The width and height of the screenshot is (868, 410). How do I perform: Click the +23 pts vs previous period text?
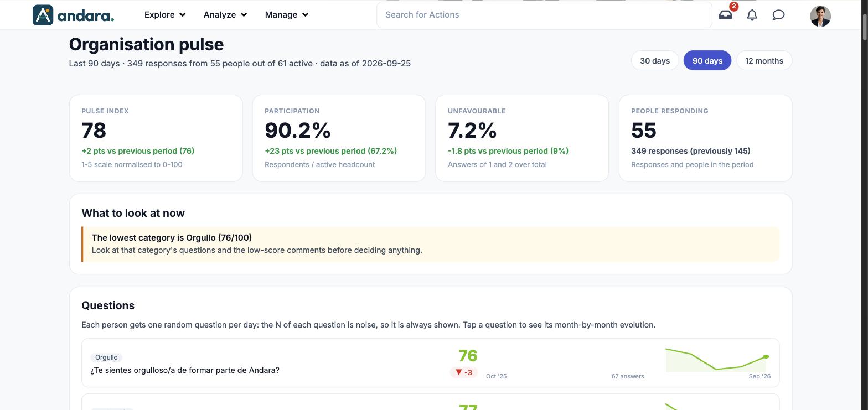click(x=330, y=151)
